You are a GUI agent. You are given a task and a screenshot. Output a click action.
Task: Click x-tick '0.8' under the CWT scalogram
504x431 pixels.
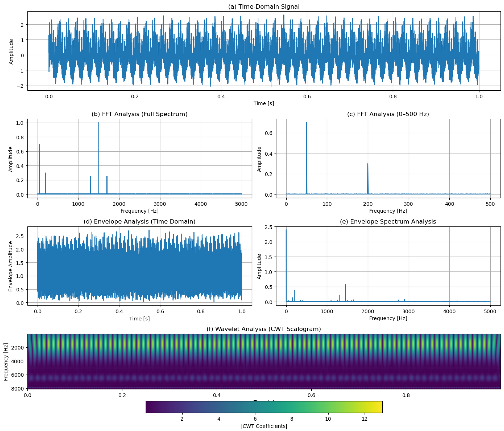tap(406, 395)
